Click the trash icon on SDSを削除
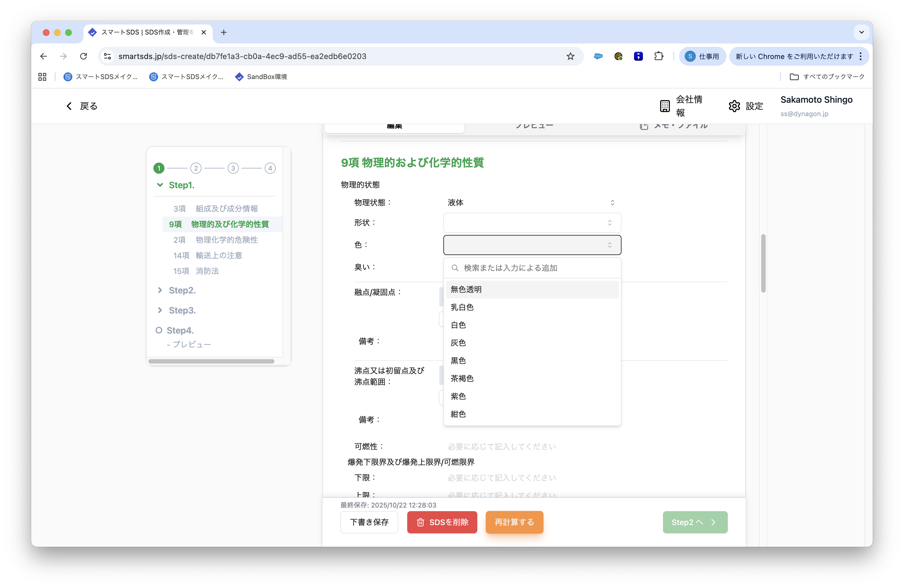 pyautogui.click(x=420, y=522)
